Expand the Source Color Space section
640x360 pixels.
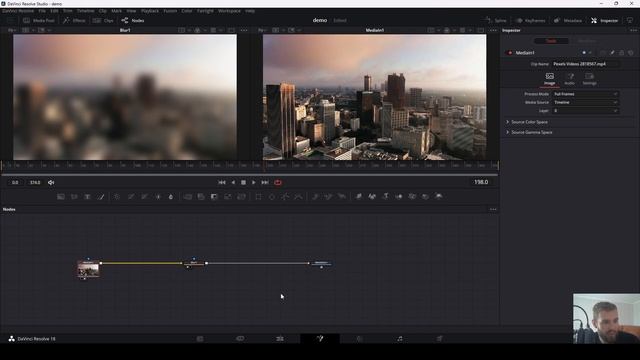pos(529,122)
